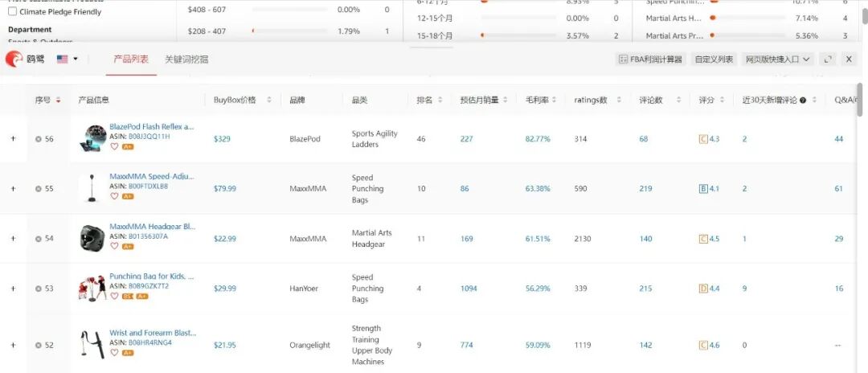Click the 82.77% margin value

click(x=538, y=139)
